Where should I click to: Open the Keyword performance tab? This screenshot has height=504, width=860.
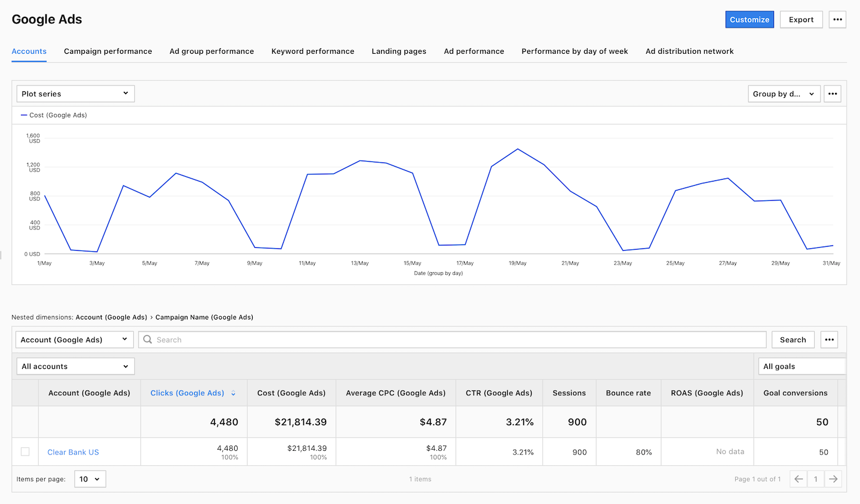(x=313, y=51)
